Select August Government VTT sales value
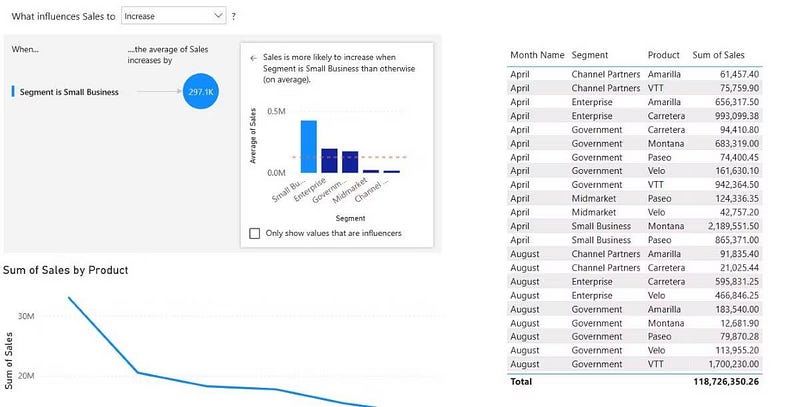800x407 pixels. click(x=733, y=364)
